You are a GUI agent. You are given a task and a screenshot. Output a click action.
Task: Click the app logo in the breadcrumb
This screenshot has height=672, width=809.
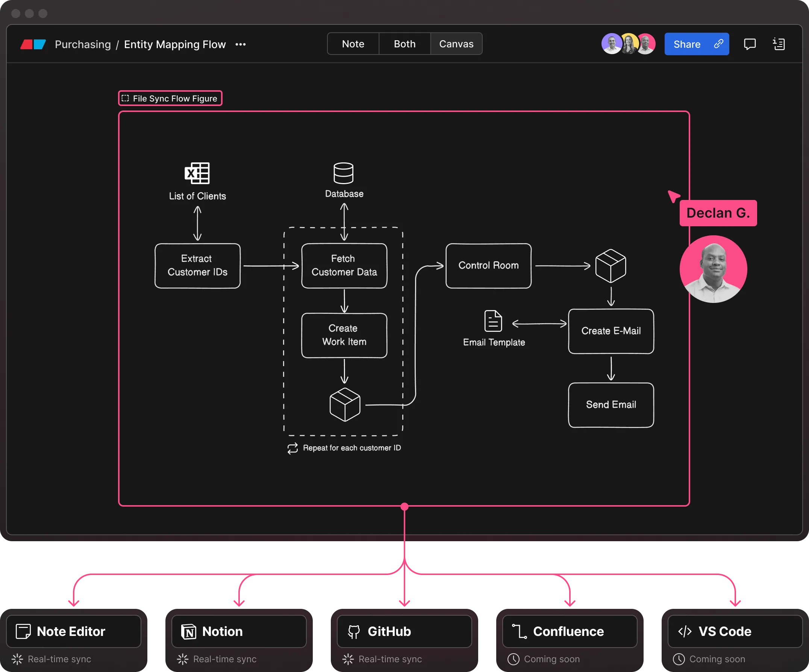[33, 44]
